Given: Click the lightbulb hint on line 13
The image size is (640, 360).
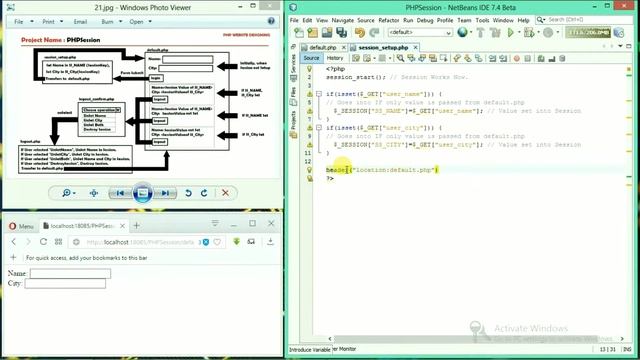Looking at the screenshot, I should 309,170.
